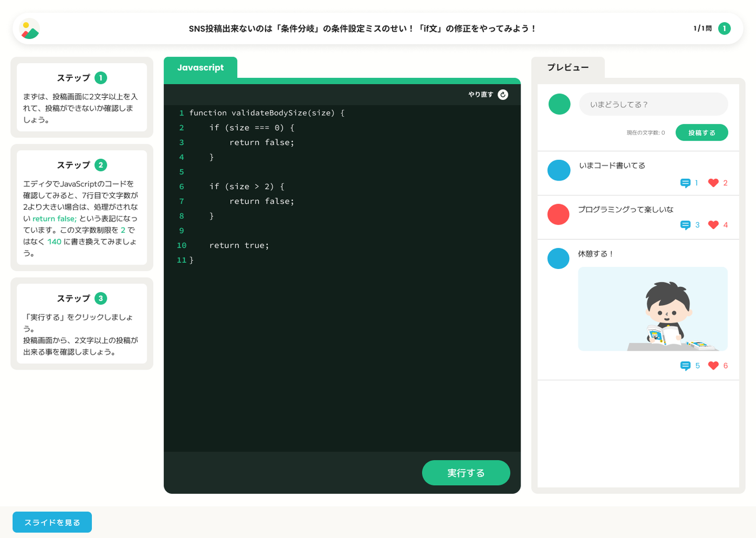
Task: Click line number 5 in editor gutter
Action: tap(181, 172)
